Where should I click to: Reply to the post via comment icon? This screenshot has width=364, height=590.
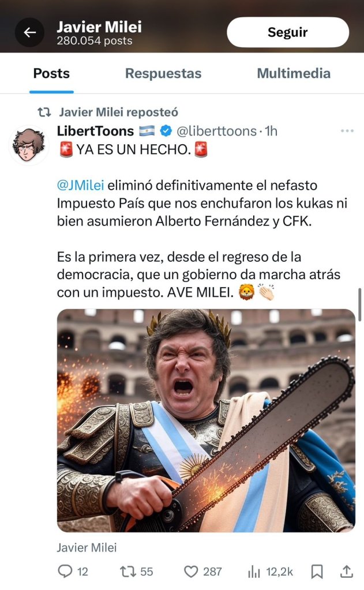65,571
